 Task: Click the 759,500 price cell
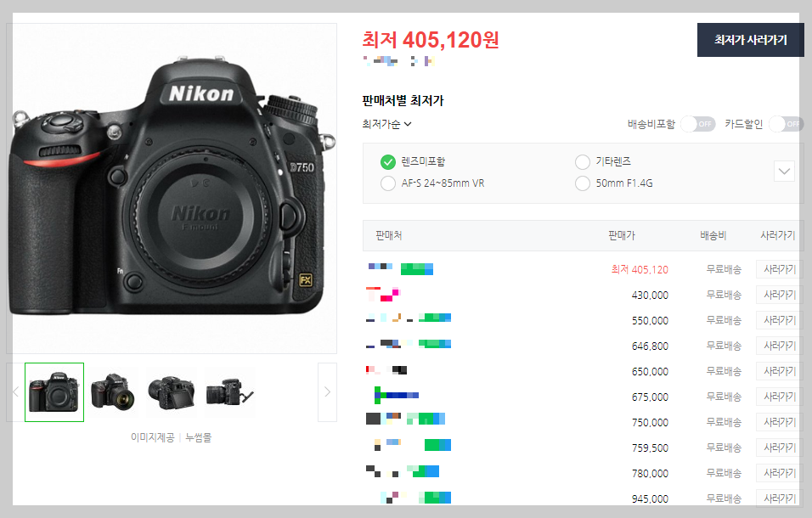coord(650,448)
